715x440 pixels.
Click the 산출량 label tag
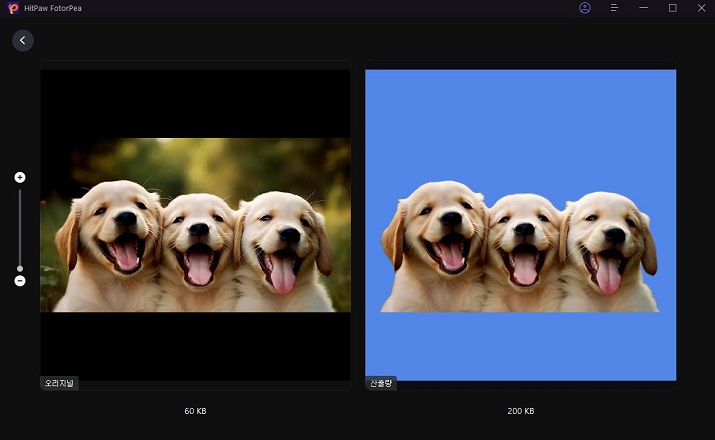pos(381,383)
